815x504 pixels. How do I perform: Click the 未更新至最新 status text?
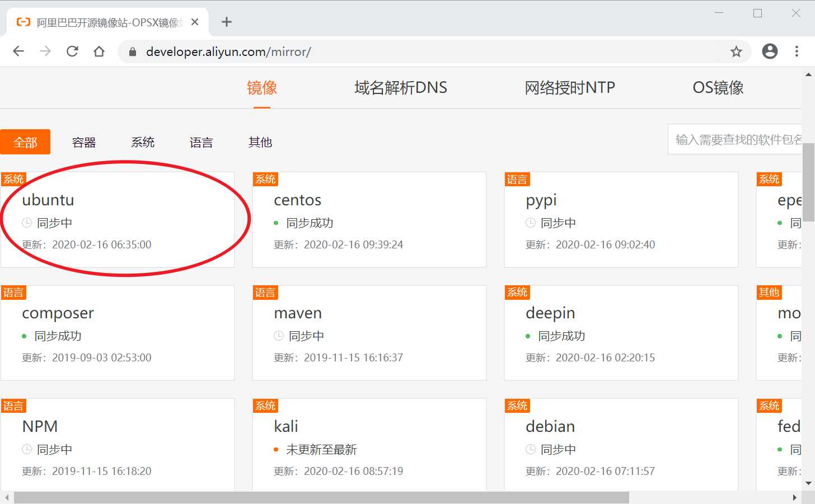[x=321, y=449]
